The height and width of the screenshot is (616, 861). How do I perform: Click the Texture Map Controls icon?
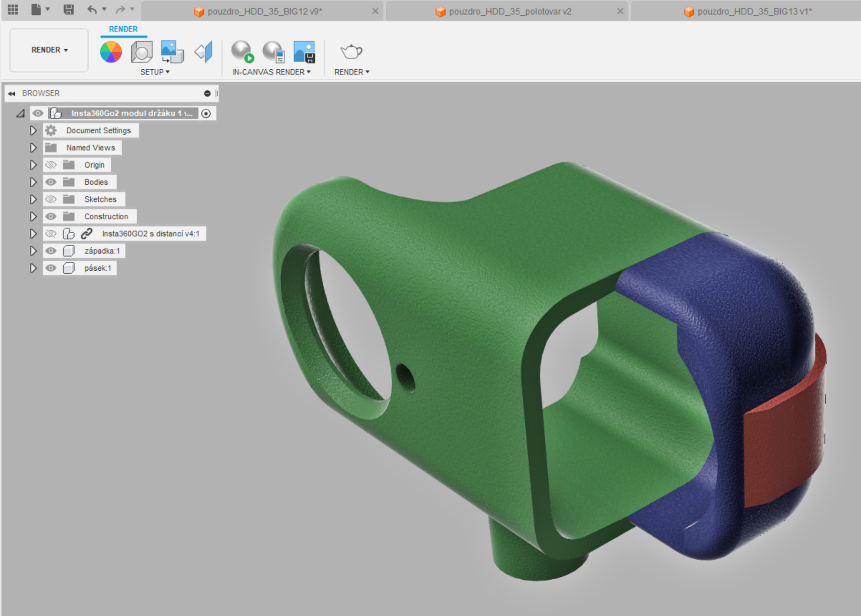click(x=203, y=52)
